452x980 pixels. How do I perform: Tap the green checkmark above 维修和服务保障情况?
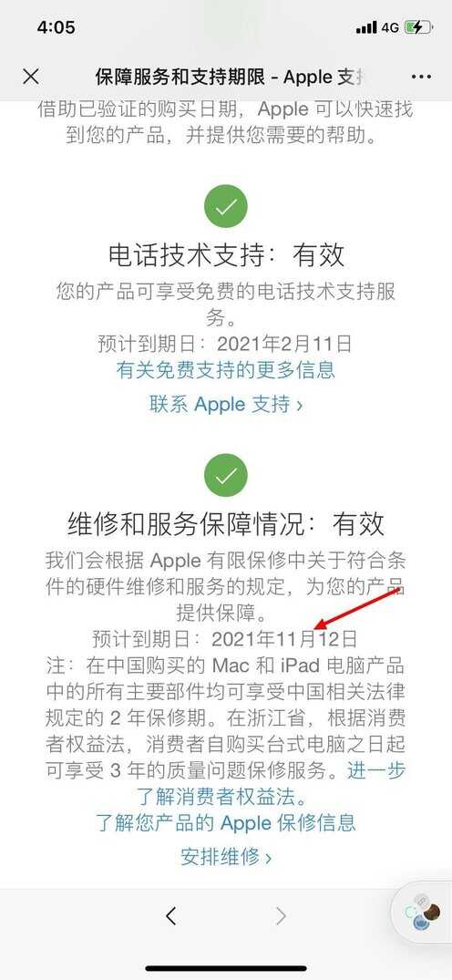pyautogui.click(x=226, y=476)
